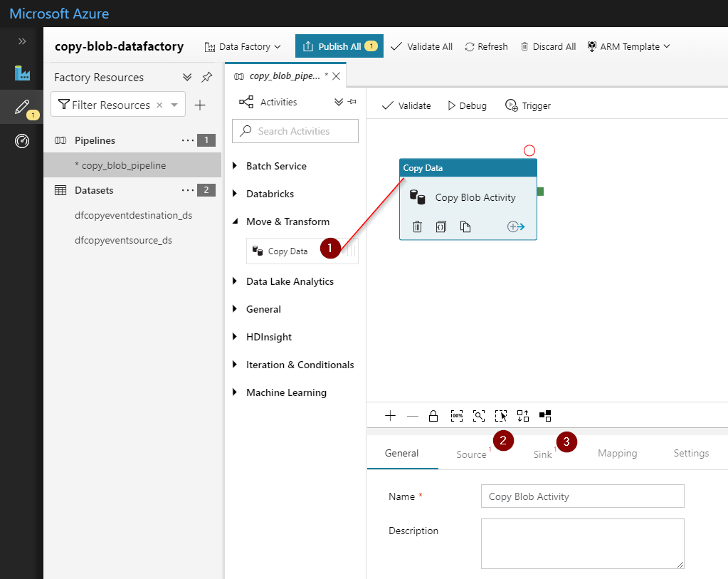Select the copy_blob_pipeline in Pipelines
Screen dimensions: 728x579
132,165
